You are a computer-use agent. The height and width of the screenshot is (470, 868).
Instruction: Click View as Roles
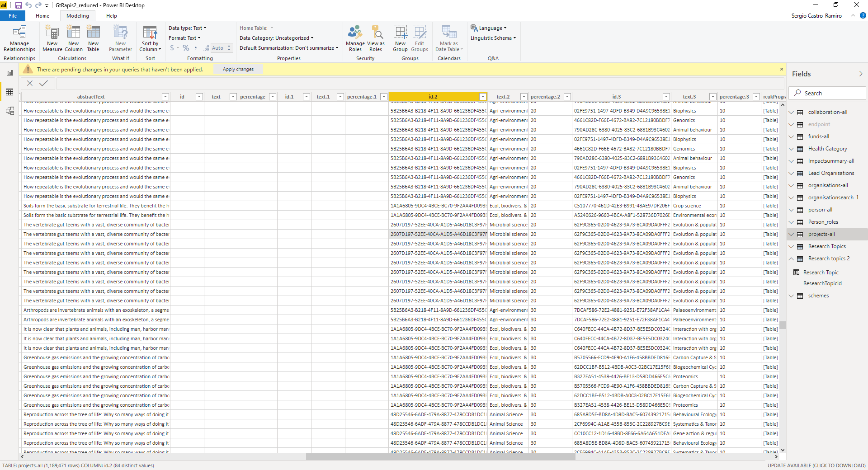click(376, 38)
